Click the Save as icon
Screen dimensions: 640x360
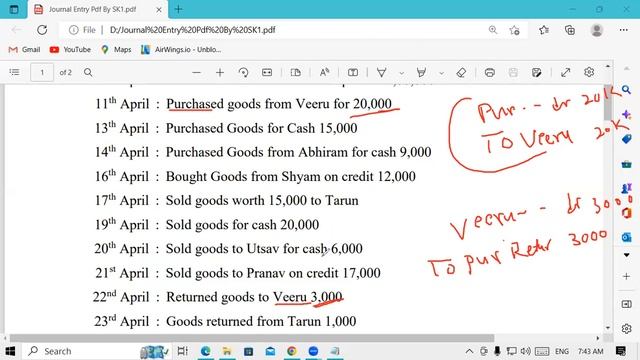click(x=537, y=73)
